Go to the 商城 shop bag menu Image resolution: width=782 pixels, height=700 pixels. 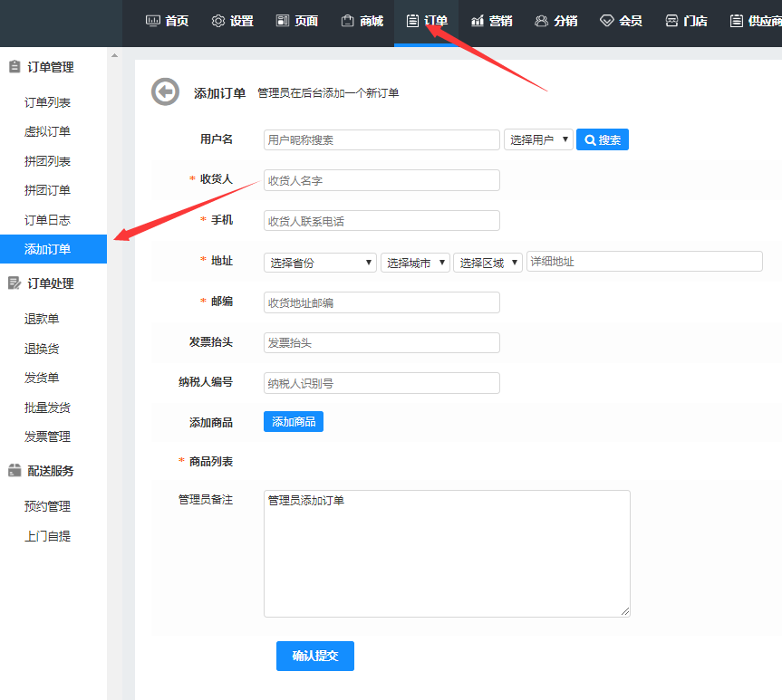(362, 21)
